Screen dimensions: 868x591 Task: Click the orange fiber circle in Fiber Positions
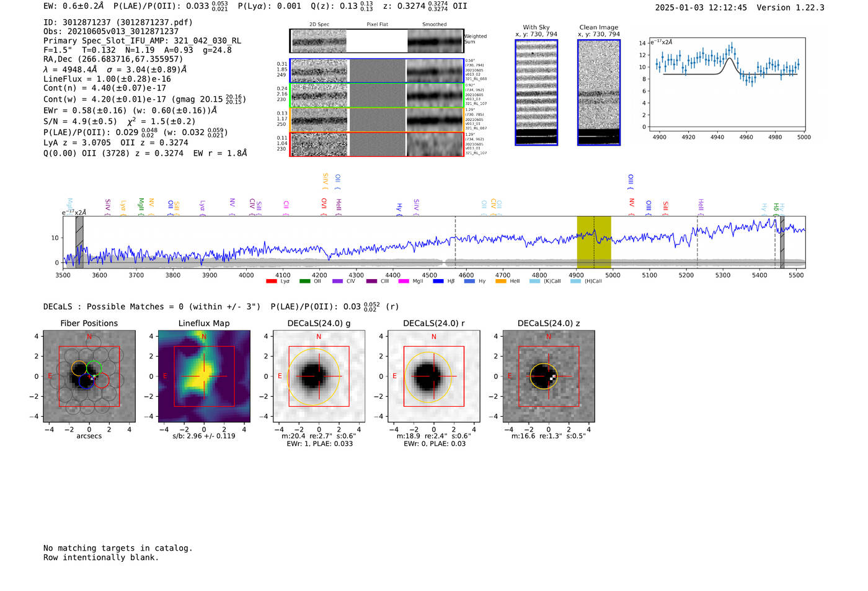(79, 368)
